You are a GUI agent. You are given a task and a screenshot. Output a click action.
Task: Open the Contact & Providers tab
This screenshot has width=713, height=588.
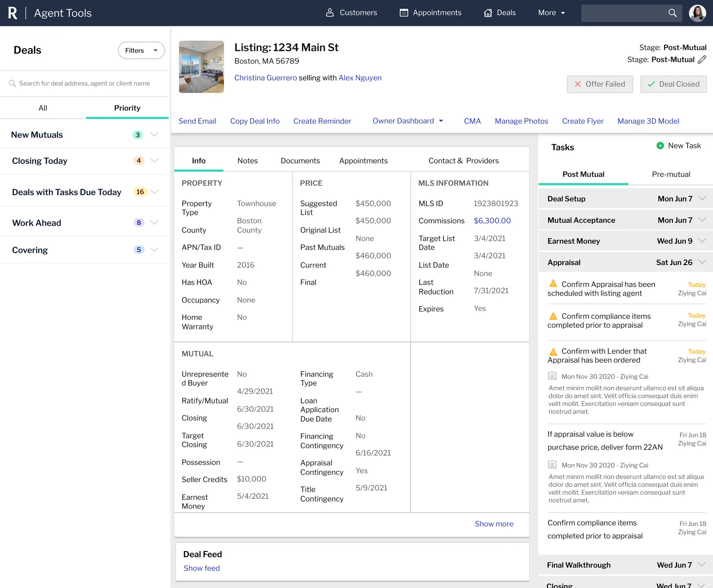point(463,161)
